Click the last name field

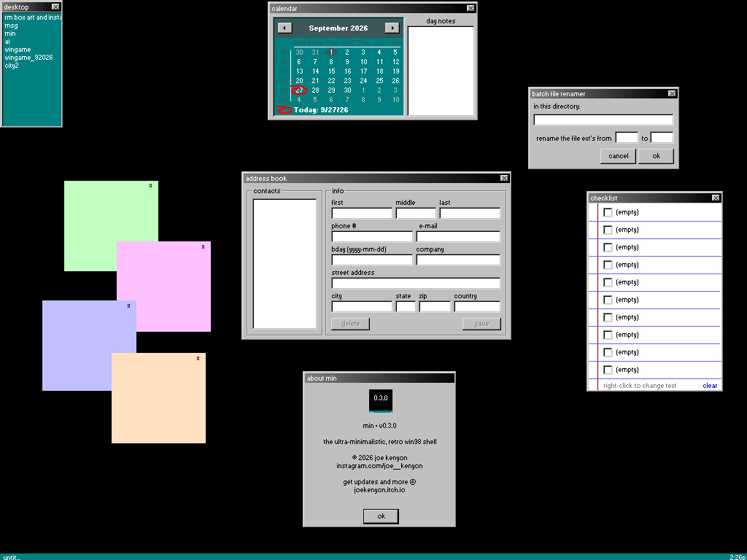pos(470,213)
